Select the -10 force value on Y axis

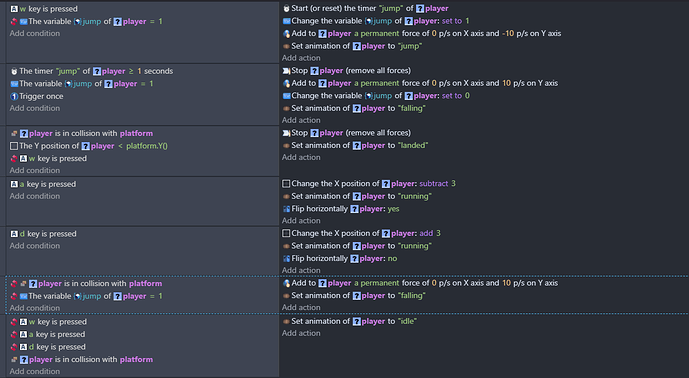[x=508, y=33]
